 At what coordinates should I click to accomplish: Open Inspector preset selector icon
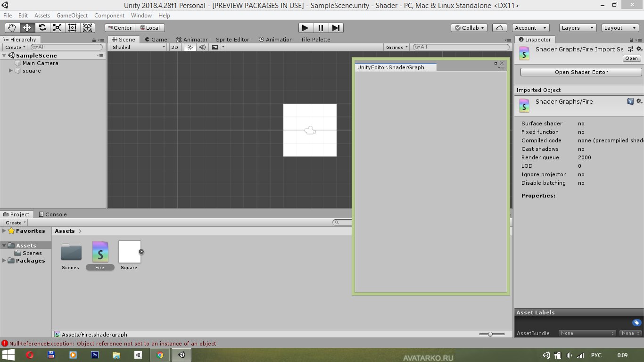coord(631,49)
